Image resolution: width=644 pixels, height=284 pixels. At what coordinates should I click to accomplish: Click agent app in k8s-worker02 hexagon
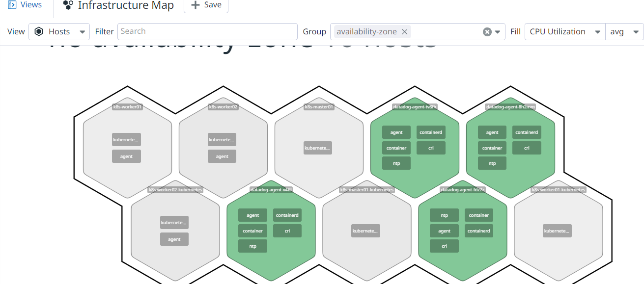222,156
